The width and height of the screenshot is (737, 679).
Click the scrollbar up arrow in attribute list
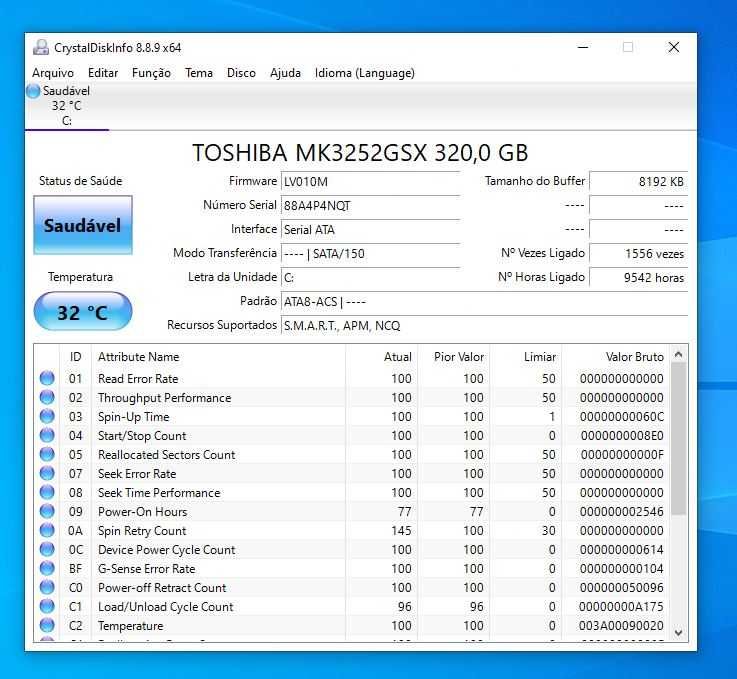click(678, 354)
